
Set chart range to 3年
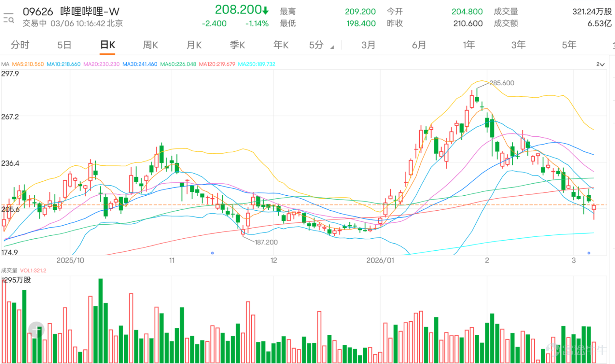[x=519, y=45]
